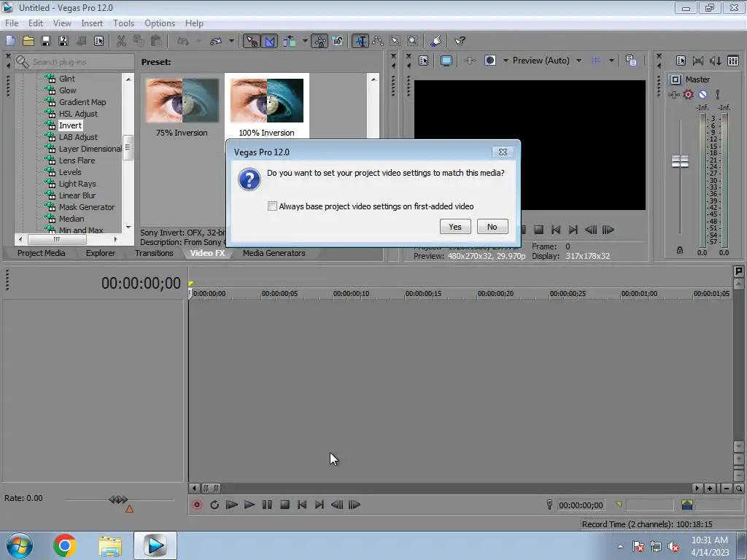Click the Save project disk icon
The width and height of the screenshot is (747, 560).
tap(46, 41)
